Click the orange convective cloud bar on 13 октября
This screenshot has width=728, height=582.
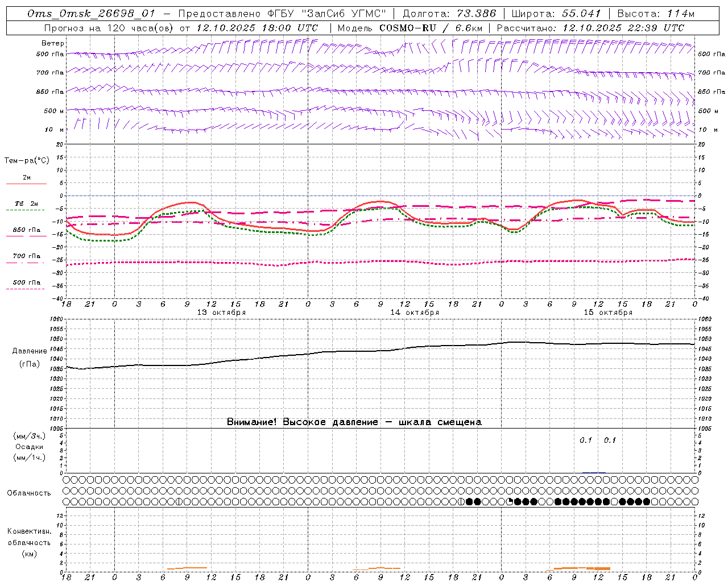tap(188, 568)
